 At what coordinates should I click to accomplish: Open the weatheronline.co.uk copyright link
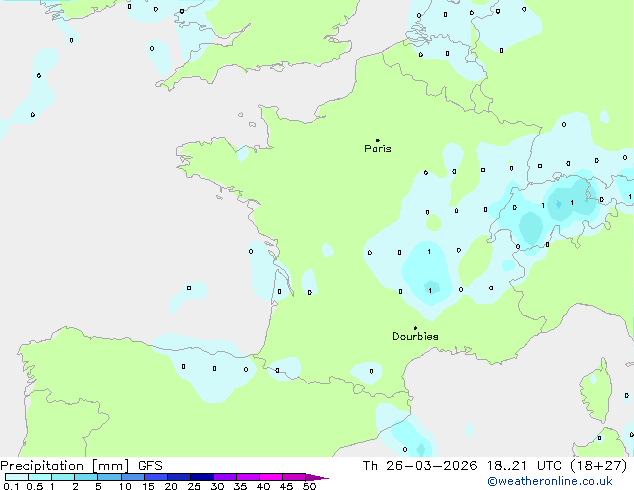coord(549,481)
